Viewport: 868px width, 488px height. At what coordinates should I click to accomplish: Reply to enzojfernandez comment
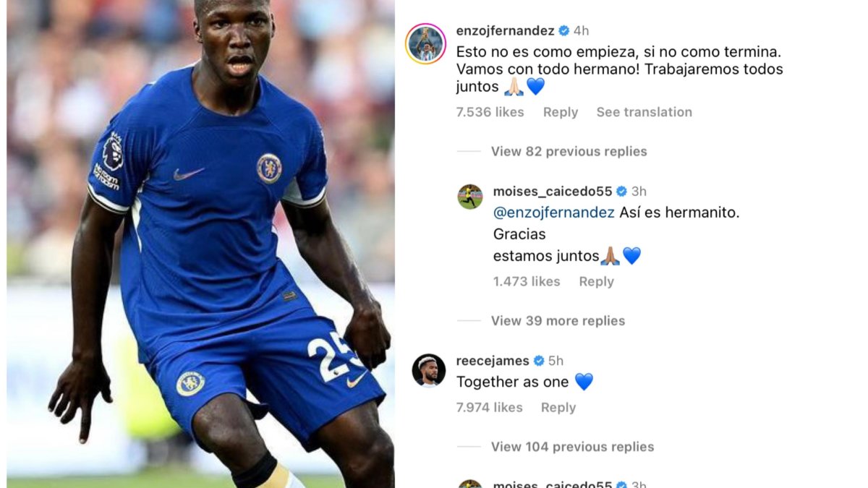561,112
